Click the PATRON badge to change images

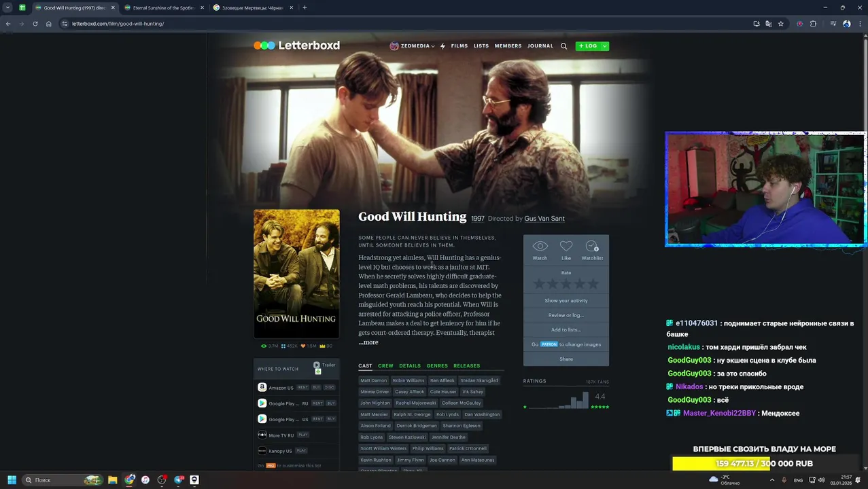(549, 344)
